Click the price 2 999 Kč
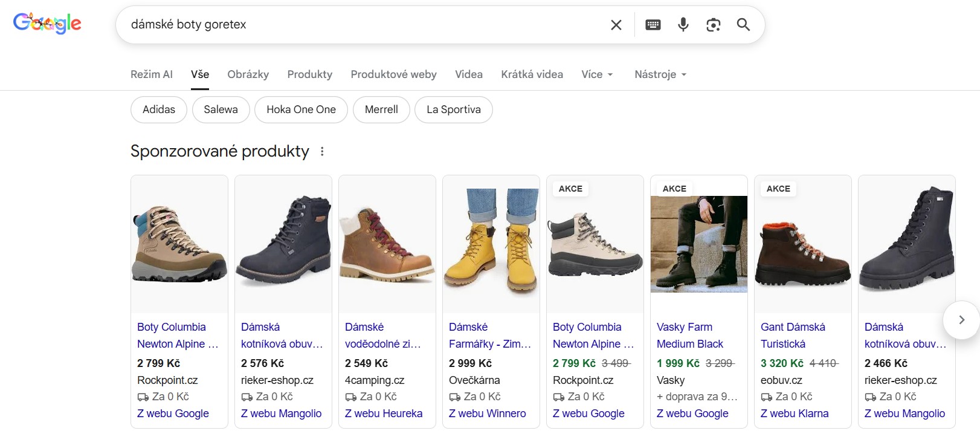 click(x=470, y=363)
